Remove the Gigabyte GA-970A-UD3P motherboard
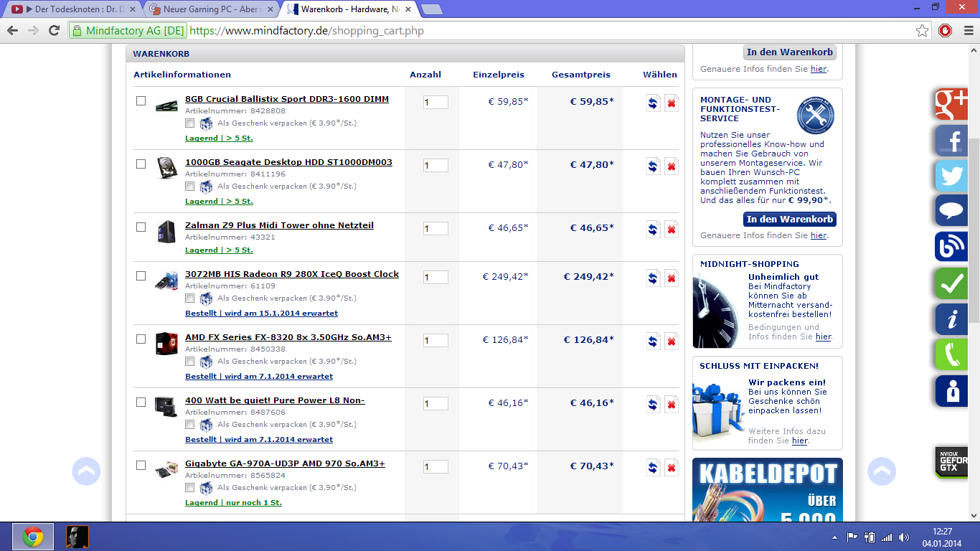 672,468
